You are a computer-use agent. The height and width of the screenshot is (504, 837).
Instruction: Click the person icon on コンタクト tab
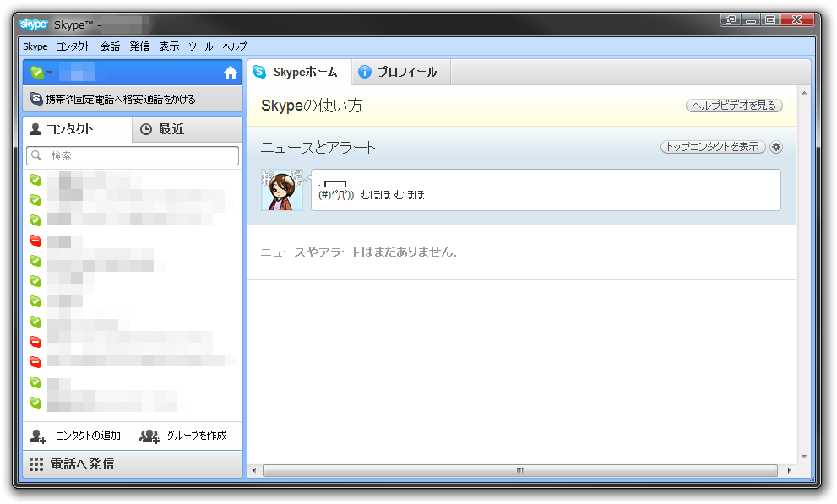pos(35,128)
